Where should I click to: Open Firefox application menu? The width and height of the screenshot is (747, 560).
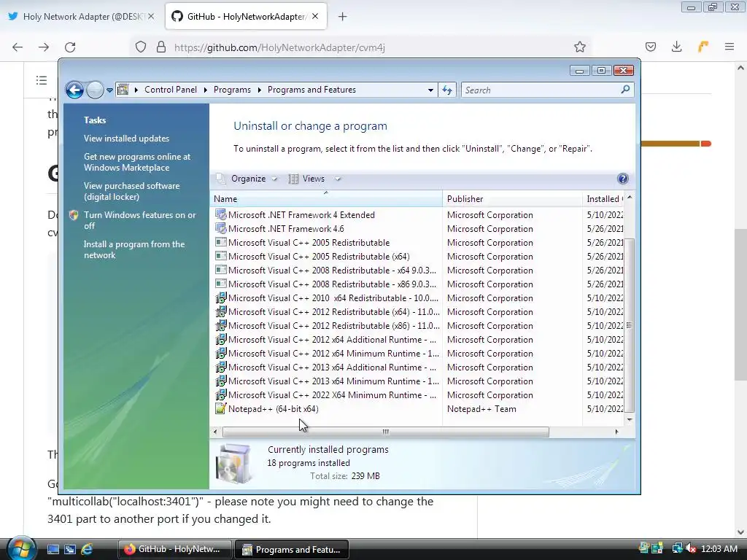pos(729,47)
